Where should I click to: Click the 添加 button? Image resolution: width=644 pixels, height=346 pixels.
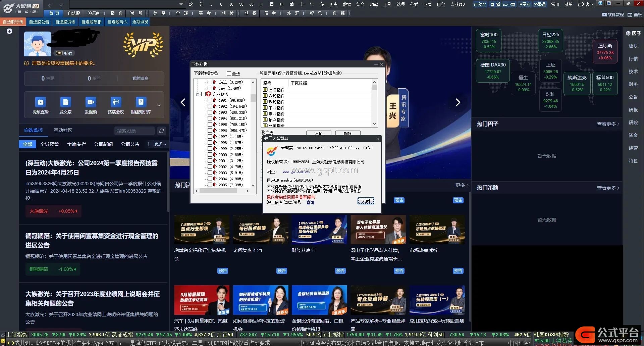tap(318, 133)
